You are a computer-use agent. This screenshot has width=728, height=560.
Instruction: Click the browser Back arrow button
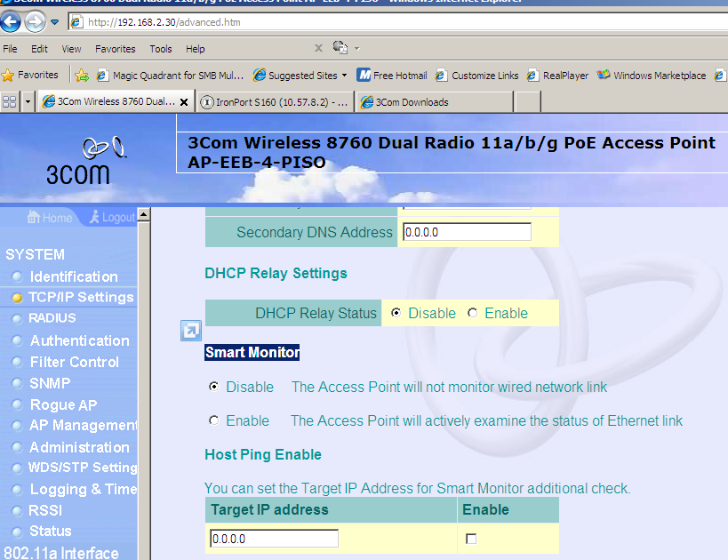[10, 21]
